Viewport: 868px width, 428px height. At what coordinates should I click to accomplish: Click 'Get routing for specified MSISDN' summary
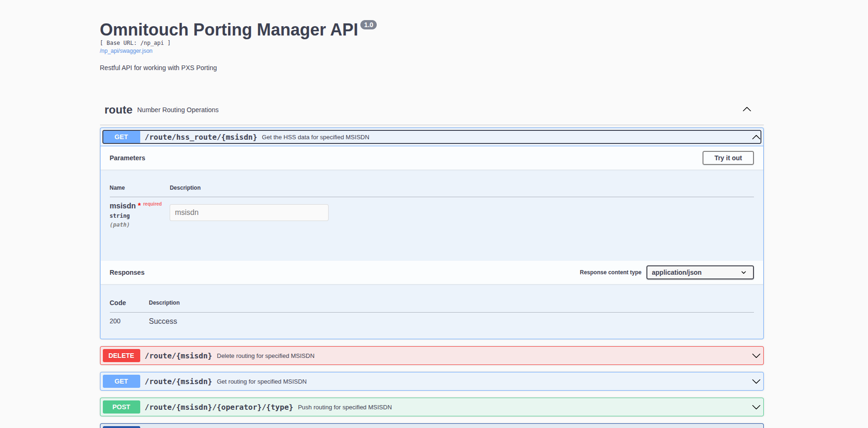tap(262, 381)
